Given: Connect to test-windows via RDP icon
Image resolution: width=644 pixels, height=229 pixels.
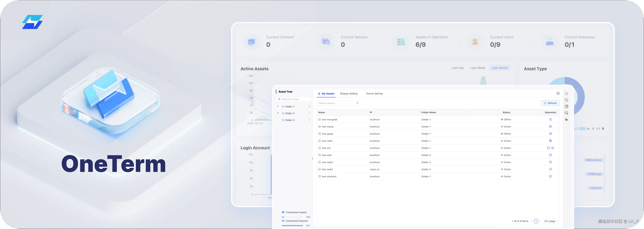Looking at the screenshot, I should (x=550, y=176).
